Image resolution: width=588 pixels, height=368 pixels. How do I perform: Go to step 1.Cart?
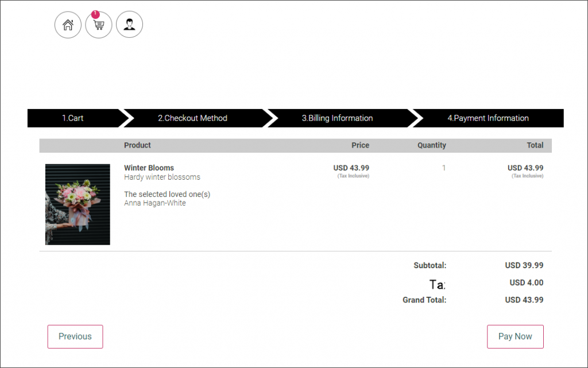(73, 118)
